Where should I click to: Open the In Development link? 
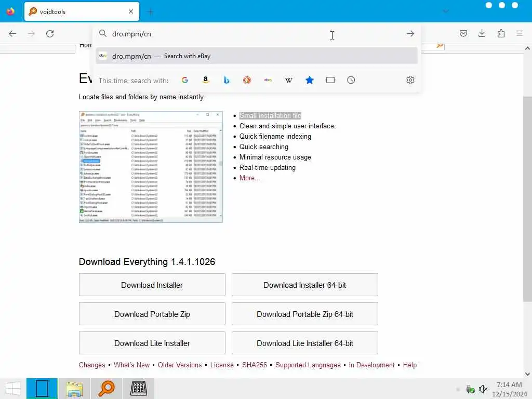pos(371,365)
